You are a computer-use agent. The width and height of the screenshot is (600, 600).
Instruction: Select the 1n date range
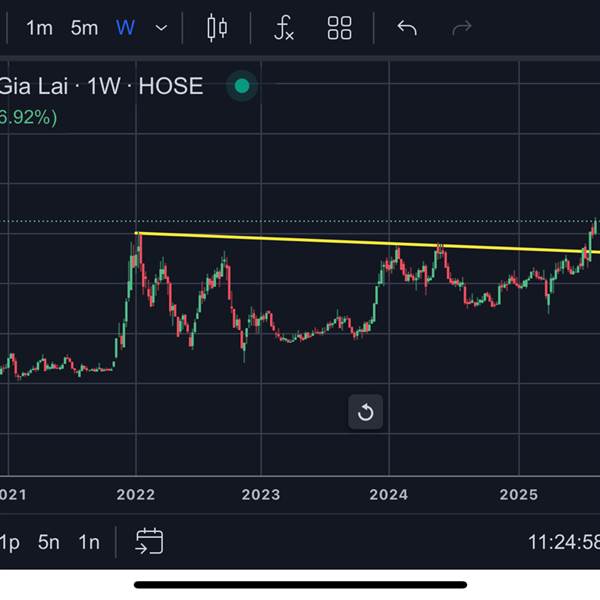(x=89, y=542)
